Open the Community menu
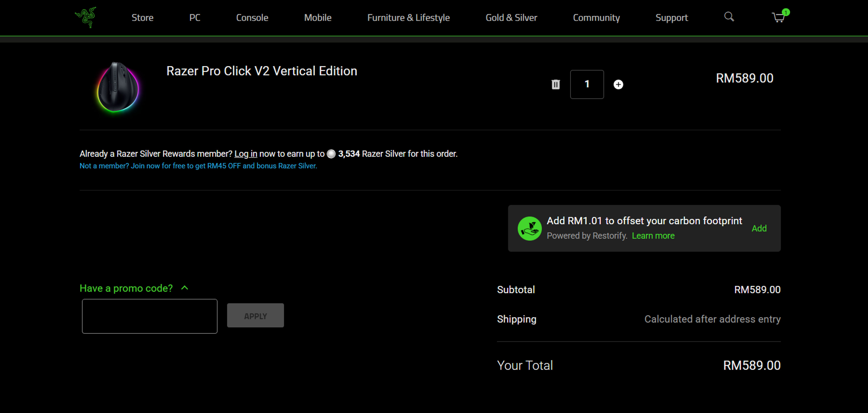This screenshot has height=413, width=868. point(596,17)
